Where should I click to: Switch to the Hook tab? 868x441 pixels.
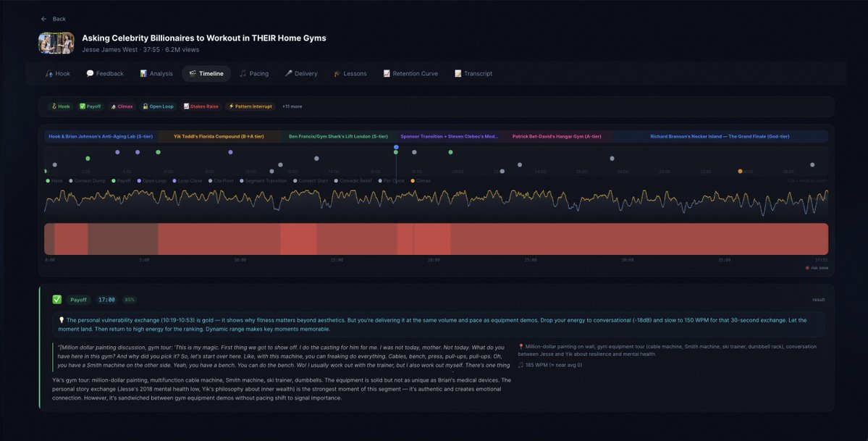click(x=58, y=74)
